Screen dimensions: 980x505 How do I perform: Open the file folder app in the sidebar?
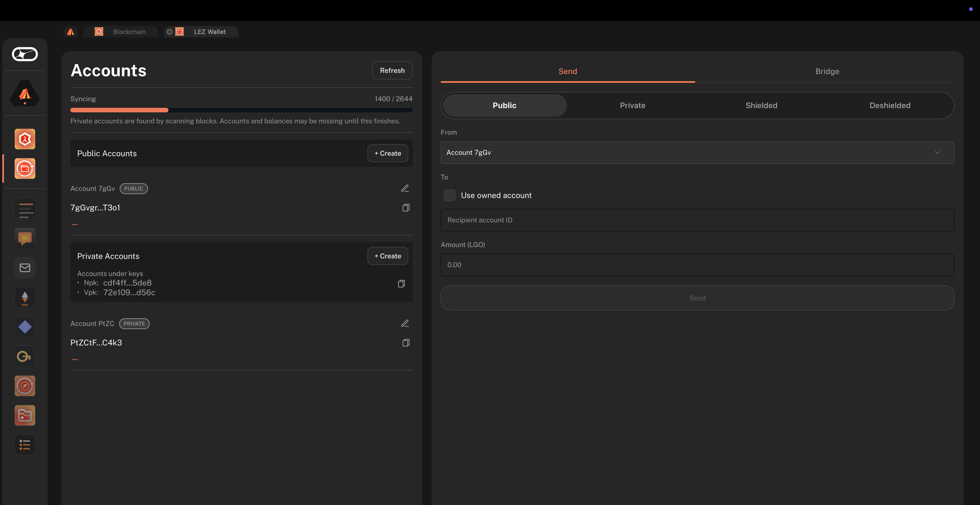(25, 415)
